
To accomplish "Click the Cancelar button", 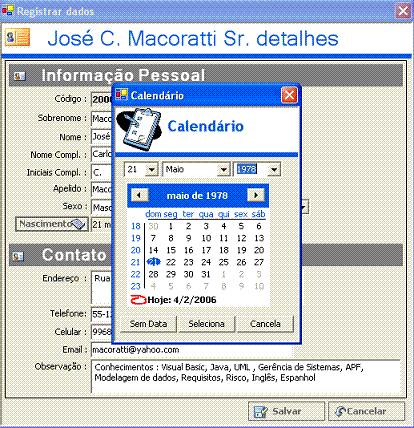I will (x=366, y=411).
